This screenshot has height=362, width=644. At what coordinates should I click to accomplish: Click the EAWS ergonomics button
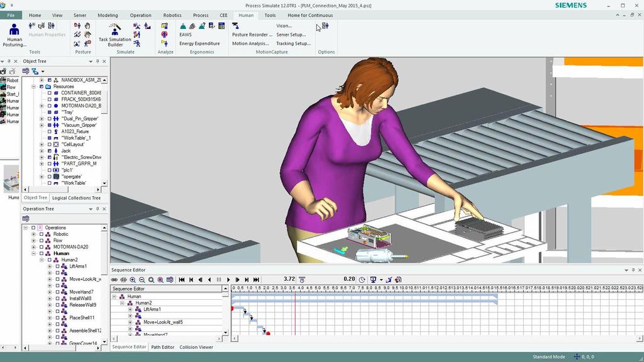point(186,35)
